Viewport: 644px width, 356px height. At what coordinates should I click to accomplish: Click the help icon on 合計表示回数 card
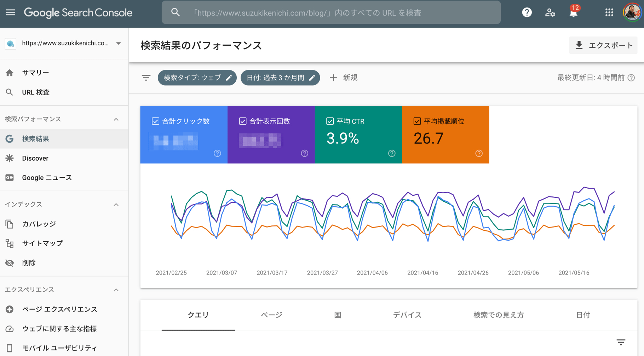click(305, 153)
